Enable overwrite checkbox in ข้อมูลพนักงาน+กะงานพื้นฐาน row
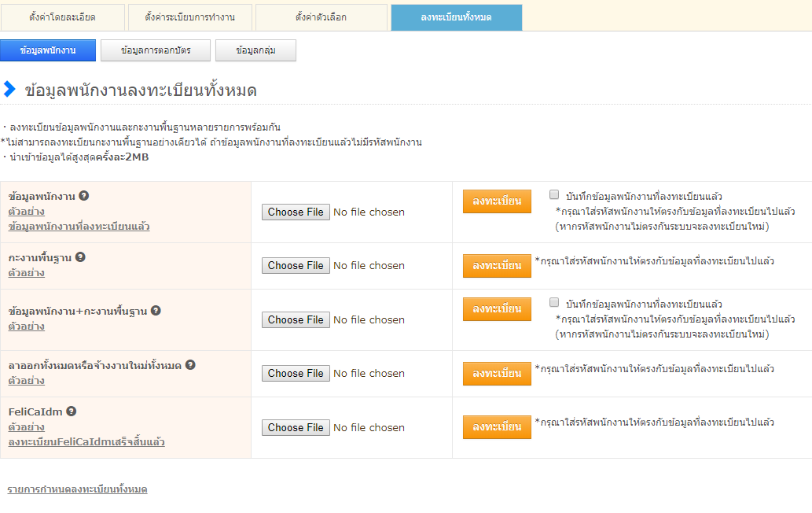This screenshot has width=812, height=513. [554, 303]
